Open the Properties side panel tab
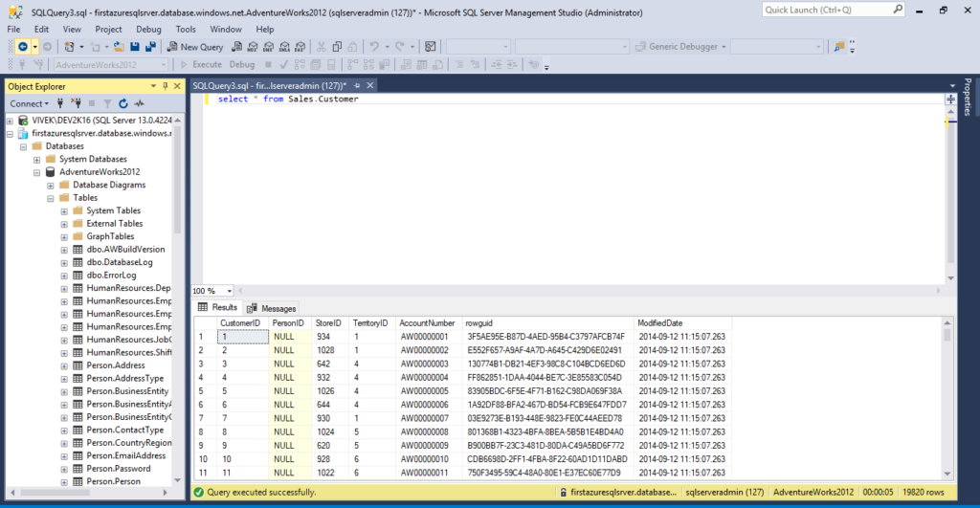 tap(968, 97)
